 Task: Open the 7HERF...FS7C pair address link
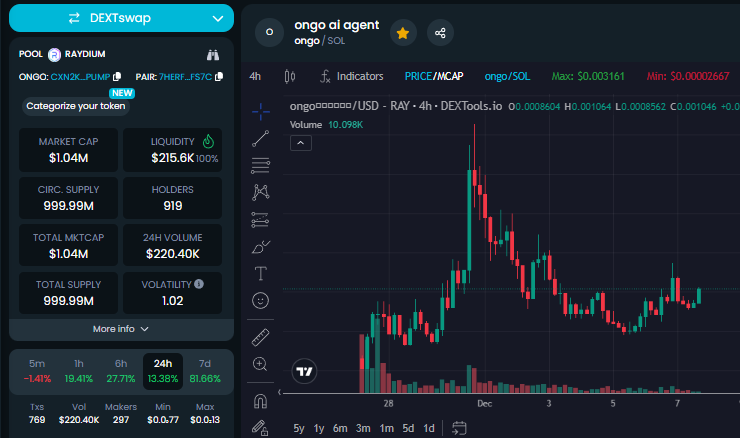pyautogui.click(x=185, y=77)
